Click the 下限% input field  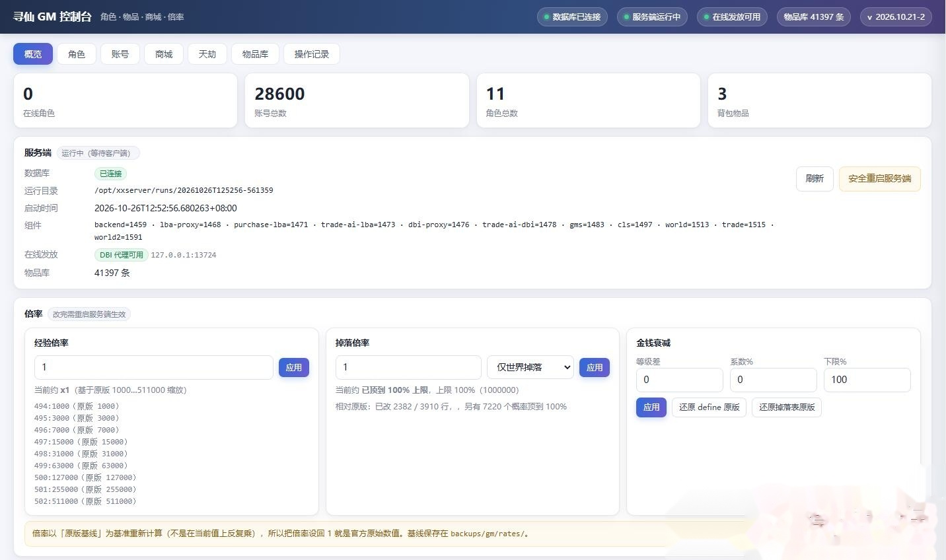[x=867, y=380]
